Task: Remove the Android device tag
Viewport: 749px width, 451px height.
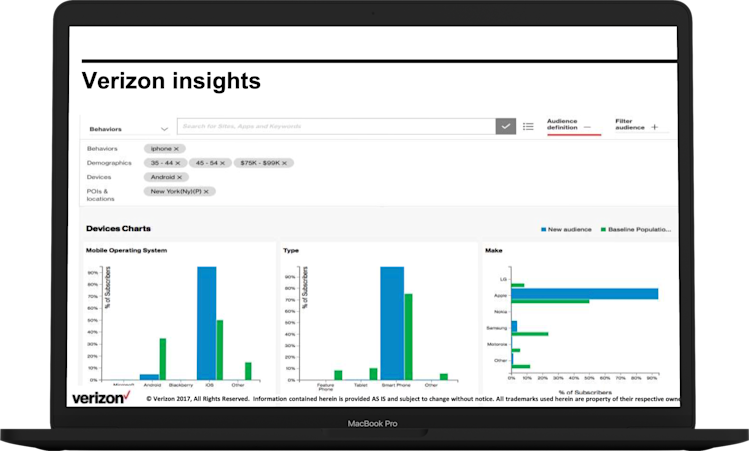Action: pos(180,177)
